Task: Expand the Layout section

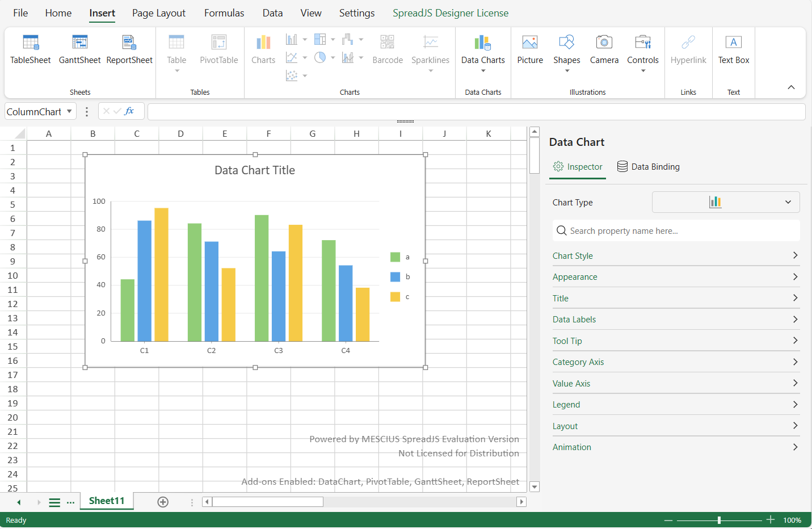Action: tap(676, 426)
